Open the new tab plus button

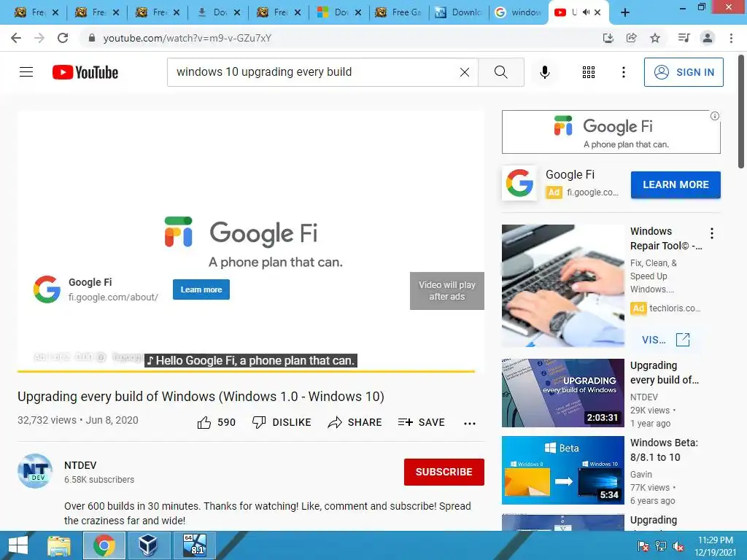click(625, 12)
